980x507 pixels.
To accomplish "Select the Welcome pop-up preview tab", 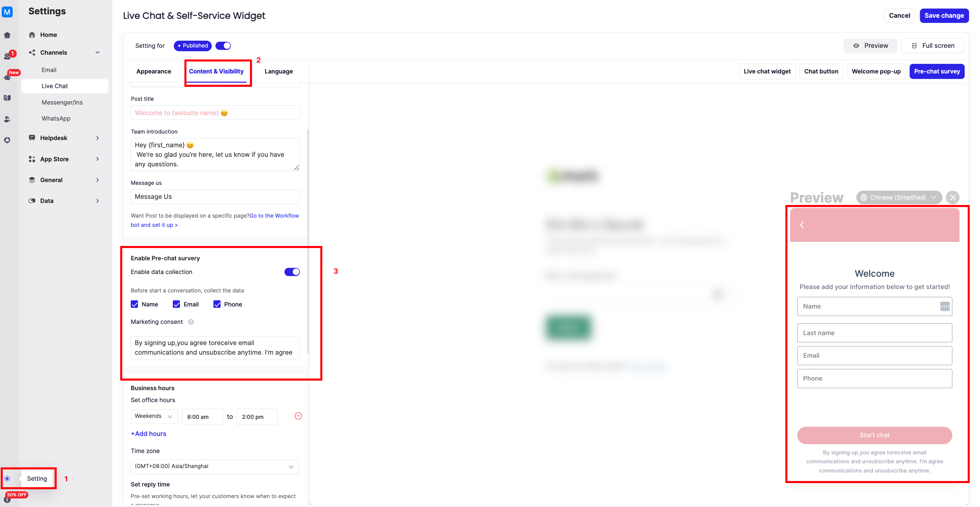I will 876,71.
